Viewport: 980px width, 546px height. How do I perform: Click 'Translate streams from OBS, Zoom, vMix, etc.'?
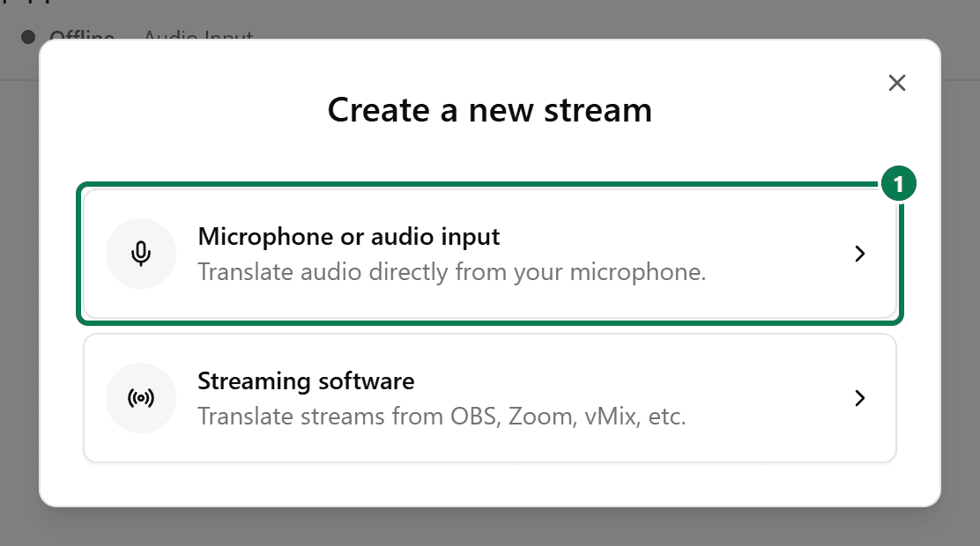[x=442, y=417]
